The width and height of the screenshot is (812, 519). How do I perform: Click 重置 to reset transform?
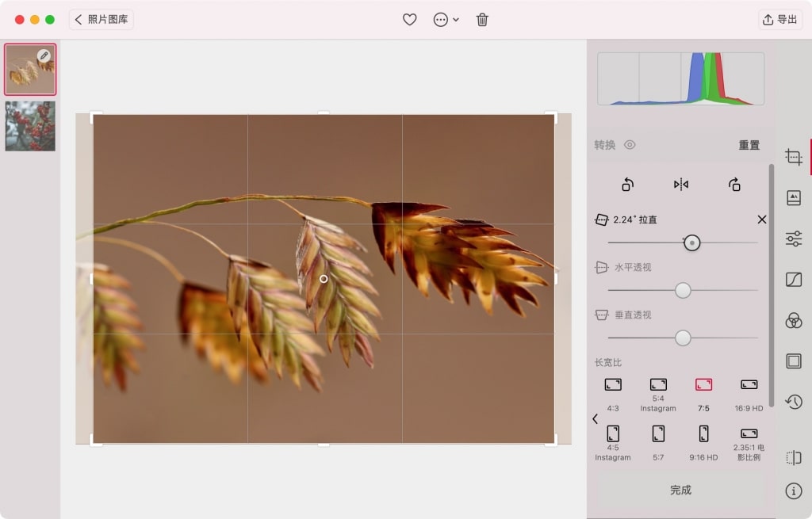pos(749,145)
